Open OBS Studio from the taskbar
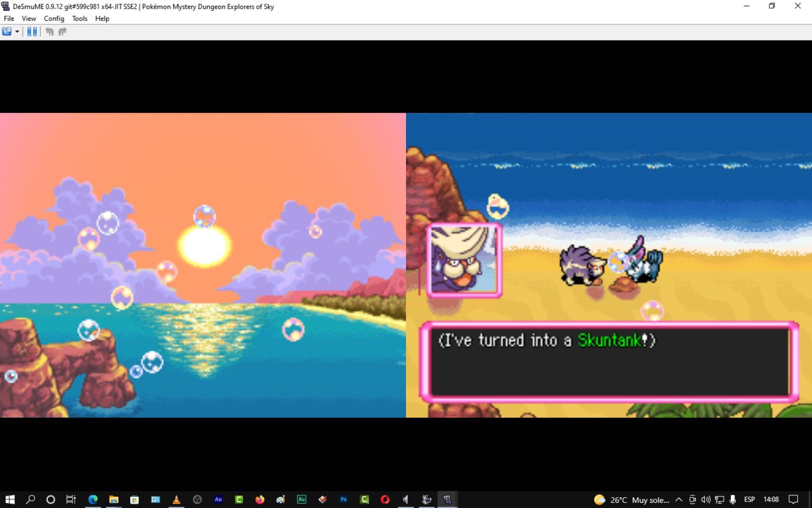Screen dimensions: 812x508 [197, 500]
